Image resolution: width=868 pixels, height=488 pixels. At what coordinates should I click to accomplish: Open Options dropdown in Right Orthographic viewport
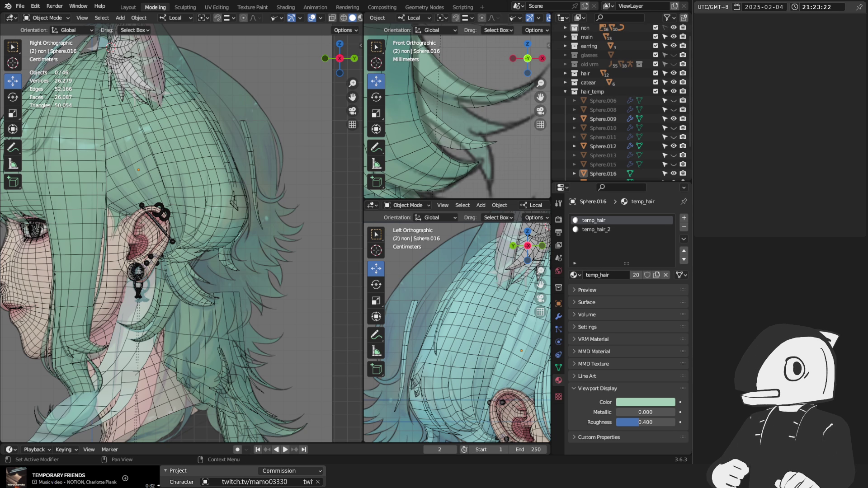point(346,30)
